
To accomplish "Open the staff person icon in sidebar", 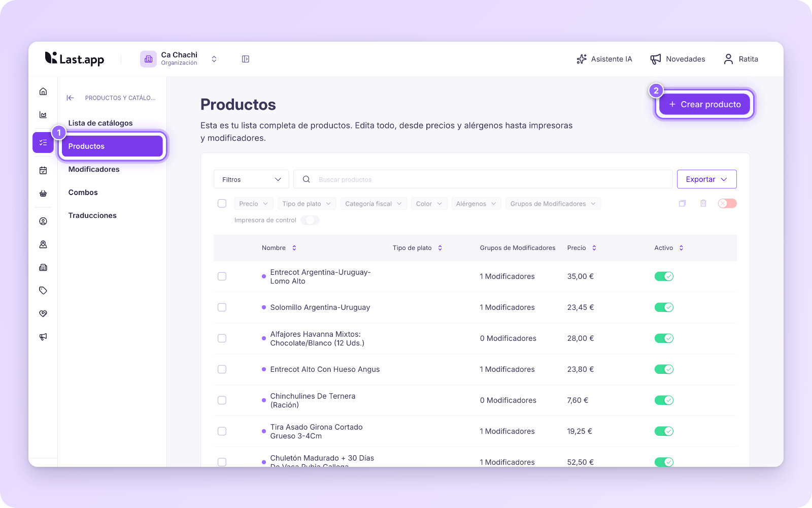I will coord(43,244).
